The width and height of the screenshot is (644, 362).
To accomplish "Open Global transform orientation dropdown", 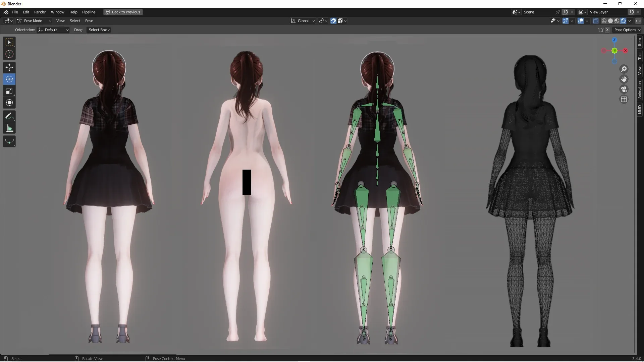I will 303,21.
